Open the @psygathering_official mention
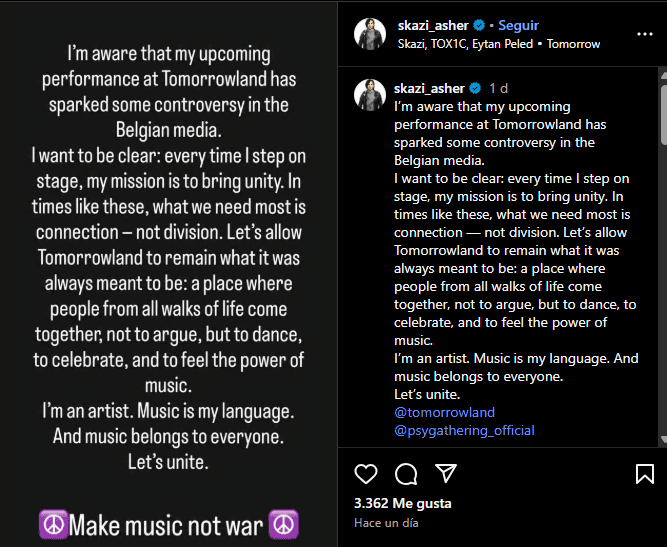The height and width of the screenshot is (547, 667). (x=464, y=430)
